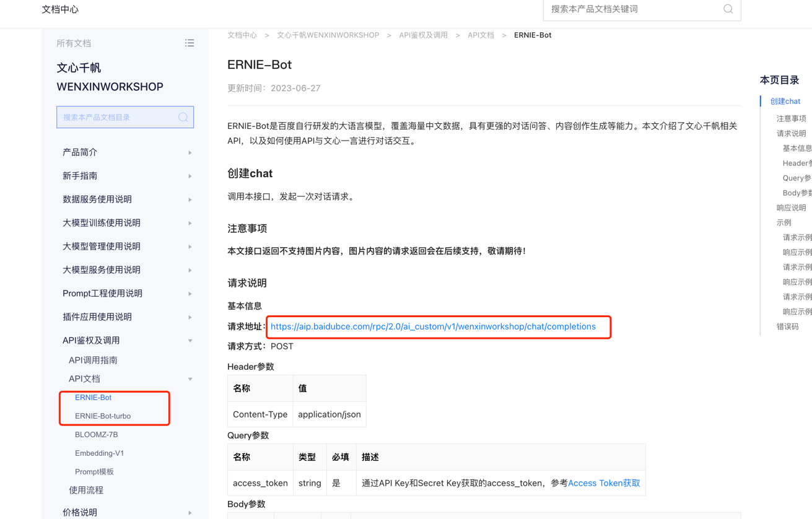
Task: Click the ERNIE-Bot page heading
Action: [x=260, y=64]
